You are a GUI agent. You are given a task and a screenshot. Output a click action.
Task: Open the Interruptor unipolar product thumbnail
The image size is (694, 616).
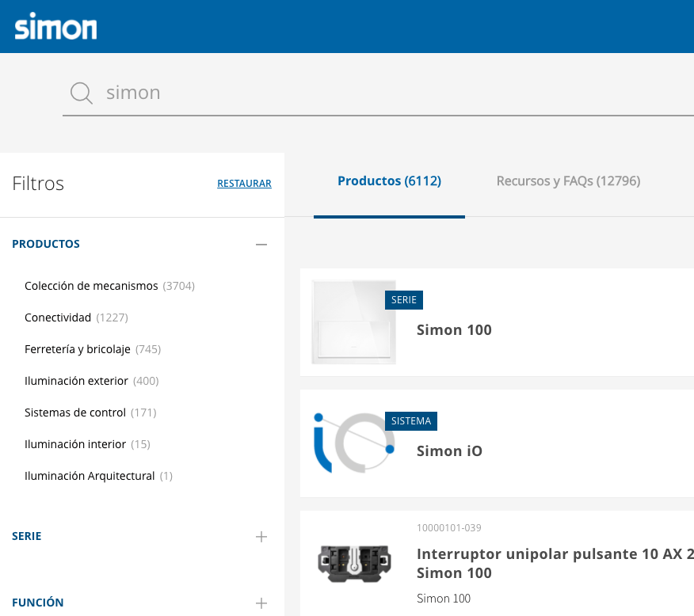354,564
